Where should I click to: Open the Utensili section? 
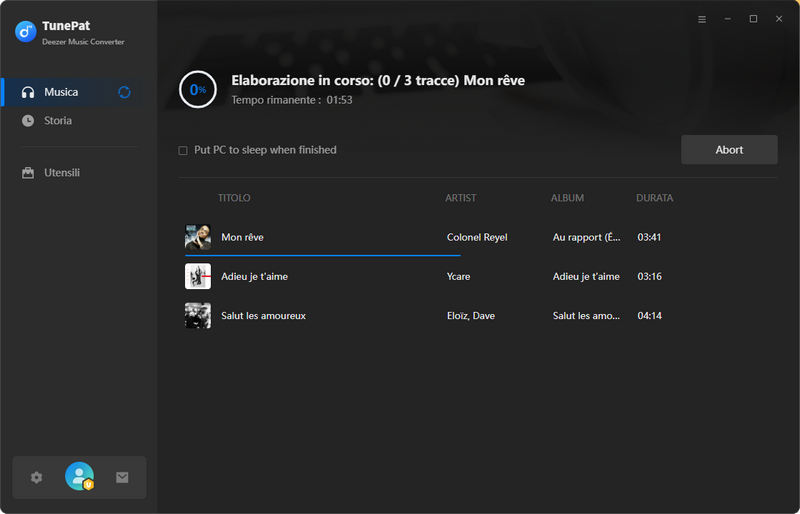[x=62, y=173]
